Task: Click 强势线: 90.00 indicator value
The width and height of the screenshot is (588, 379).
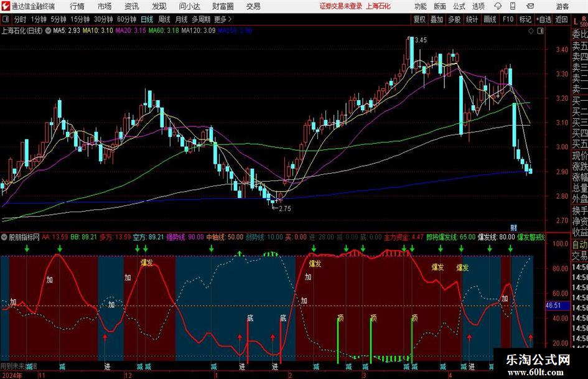Action: tap(185, 237)
